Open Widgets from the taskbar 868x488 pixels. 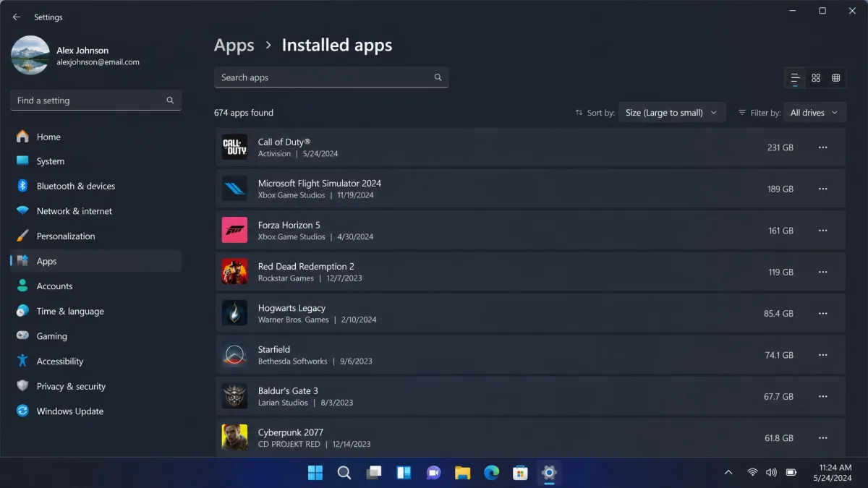coord(404,473)
